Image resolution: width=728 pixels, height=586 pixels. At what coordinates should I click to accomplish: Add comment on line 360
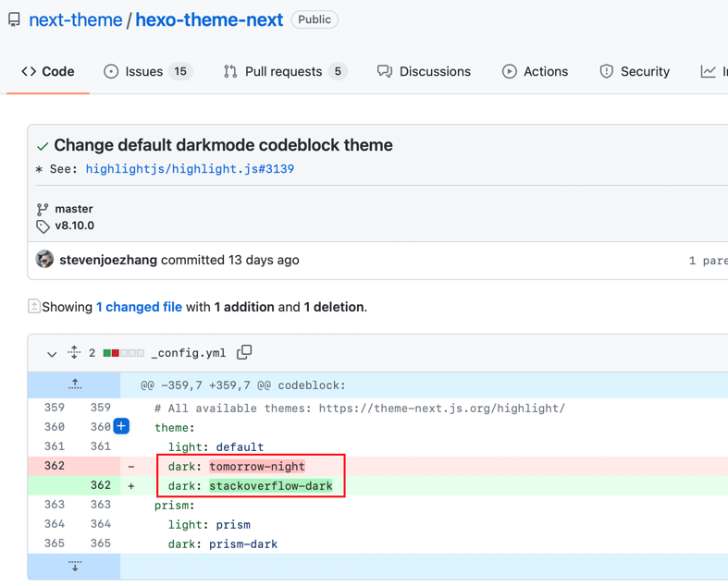tap(121, 426)
